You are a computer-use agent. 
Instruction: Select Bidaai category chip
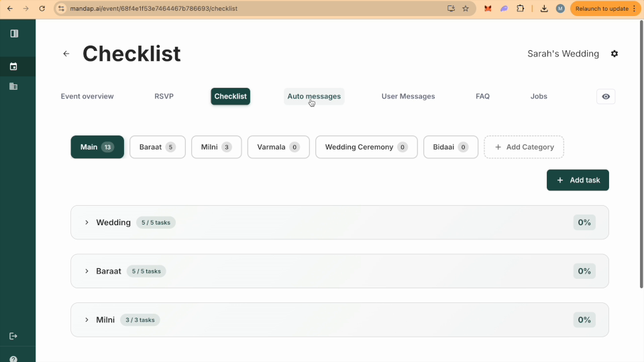pyautogui.click(x=451, y=147)
